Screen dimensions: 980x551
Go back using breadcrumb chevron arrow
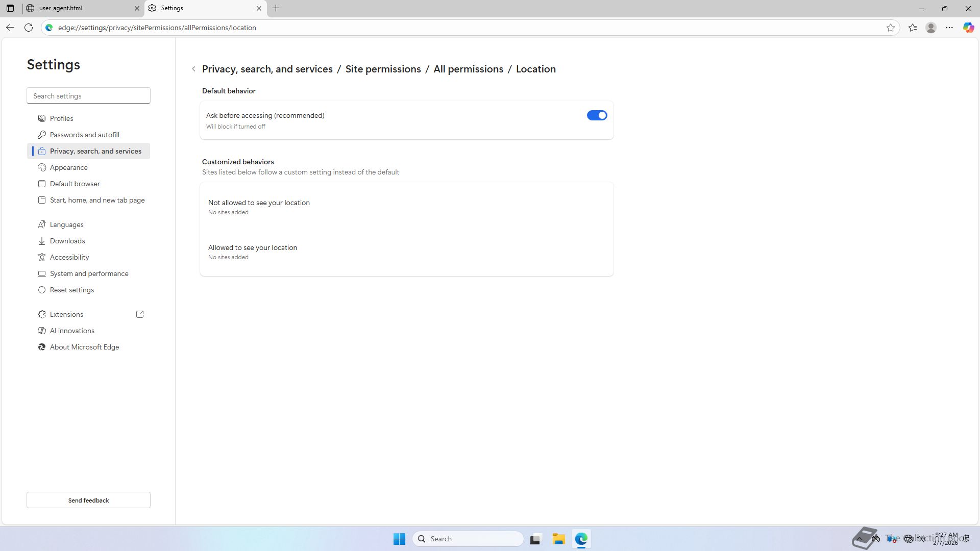(x=194, y=69)
